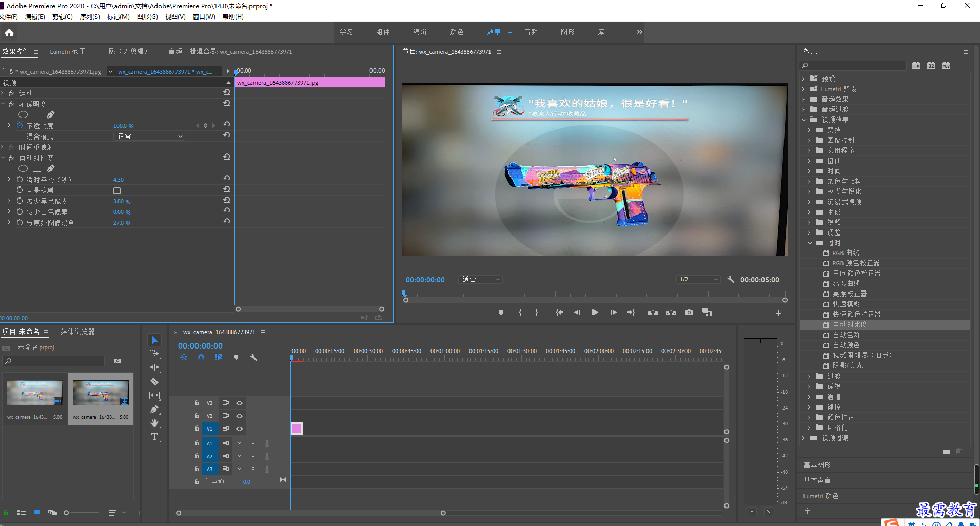Screen dimensions: 980x526
Task: Show more workspaces chevron
Action: click(639, 32)
